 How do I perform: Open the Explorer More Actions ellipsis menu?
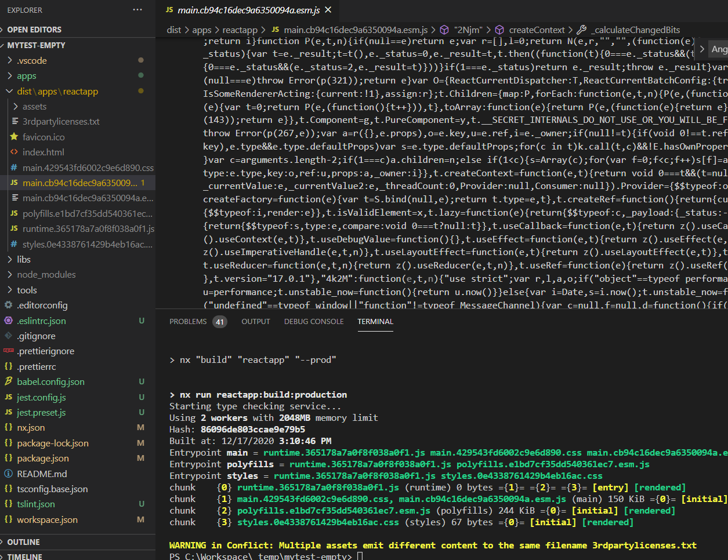pyautogui.click(x=137, y=9)
